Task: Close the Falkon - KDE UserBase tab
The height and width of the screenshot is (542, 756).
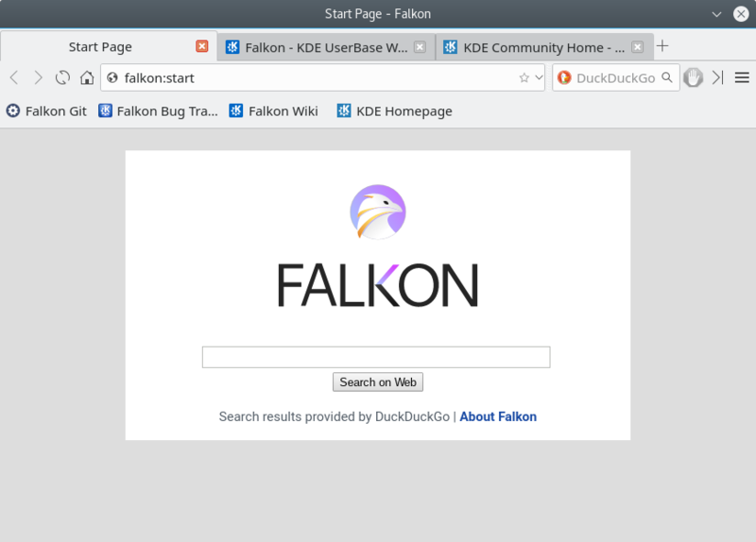Action: [x=420, y=46]
